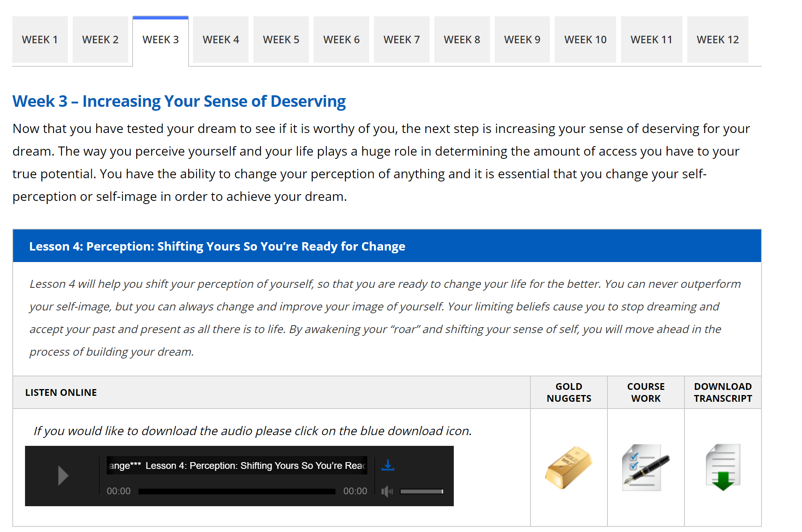Download transcript via green arrow icon
Image resolution: width=802 pixels, height=532 pixels.
click(723, 468)
